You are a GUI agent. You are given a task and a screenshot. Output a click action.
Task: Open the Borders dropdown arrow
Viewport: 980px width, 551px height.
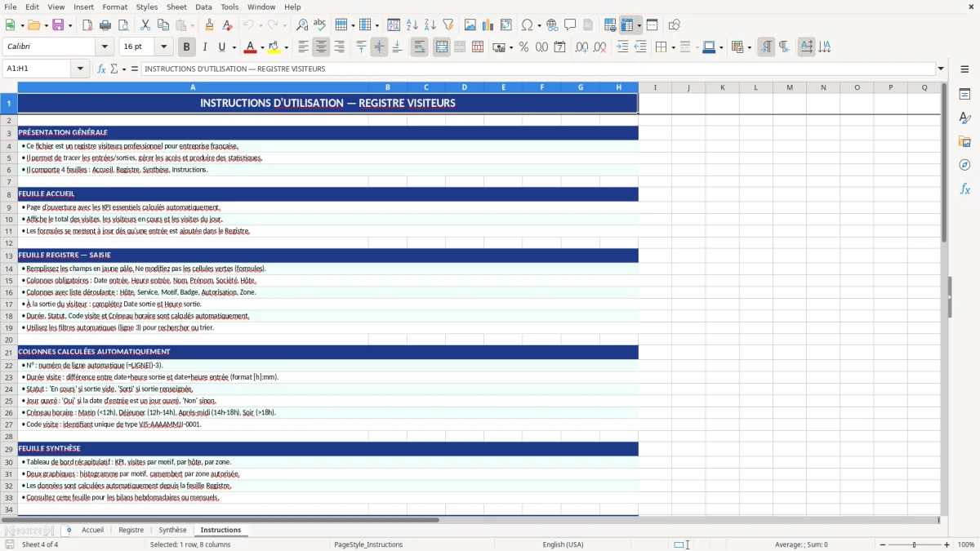pyautogui.click(x=675, y=47)
